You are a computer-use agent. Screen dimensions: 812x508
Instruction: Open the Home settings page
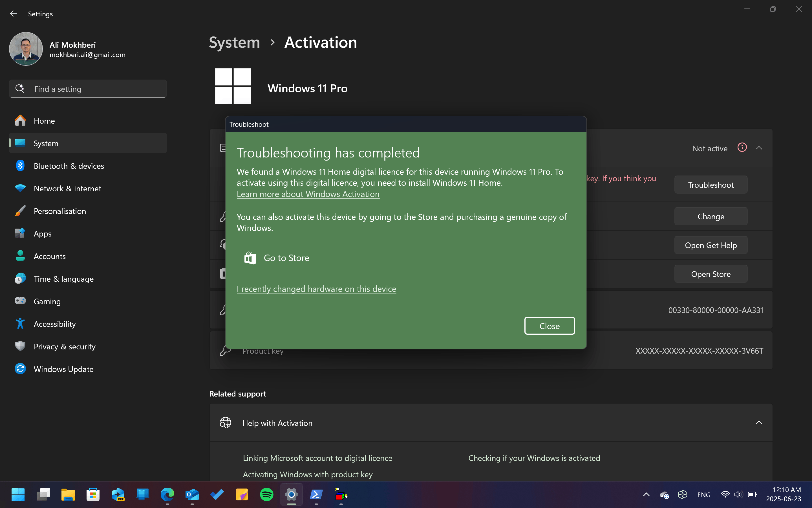point(88,121)
